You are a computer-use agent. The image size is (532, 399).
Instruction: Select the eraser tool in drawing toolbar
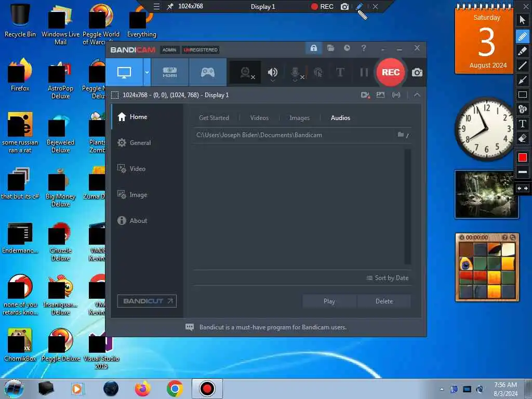click(523, 138)
